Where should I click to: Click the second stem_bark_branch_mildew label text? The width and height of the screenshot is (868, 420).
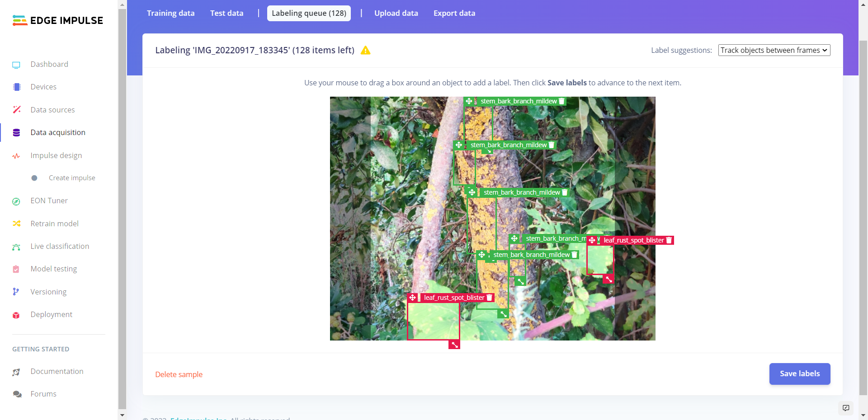click(x=509, y=145)
